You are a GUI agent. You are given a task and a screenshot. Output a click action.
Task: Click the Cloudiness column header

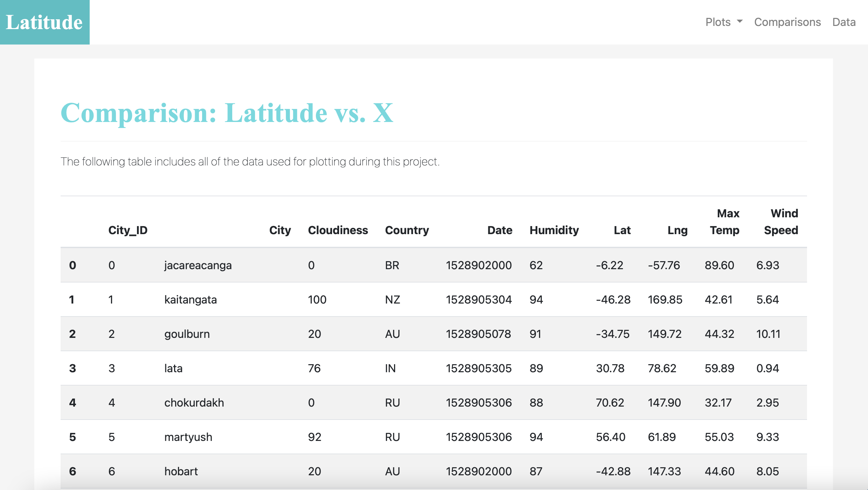coord(338,230)
